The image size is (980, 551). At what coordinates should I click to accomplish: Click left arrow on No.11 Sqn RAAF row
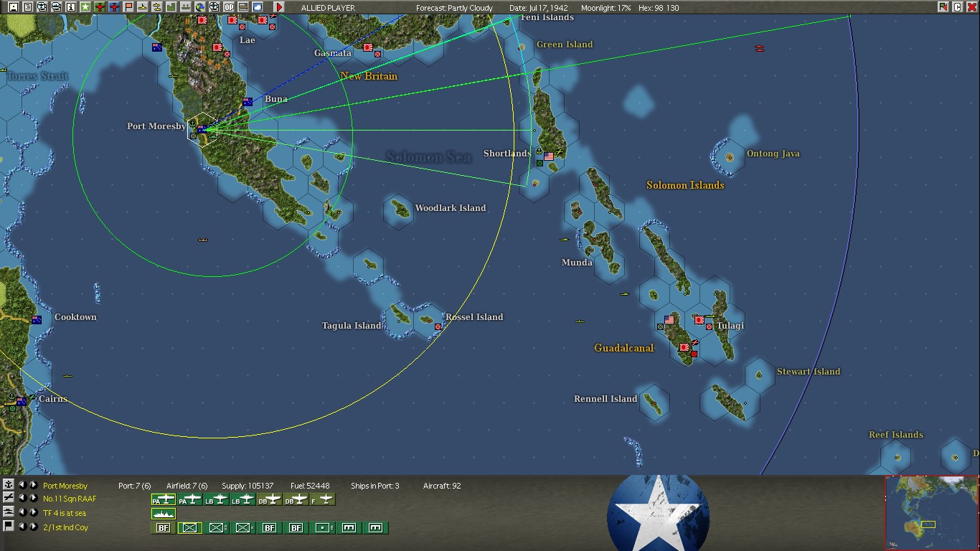[x=22, y=498]
